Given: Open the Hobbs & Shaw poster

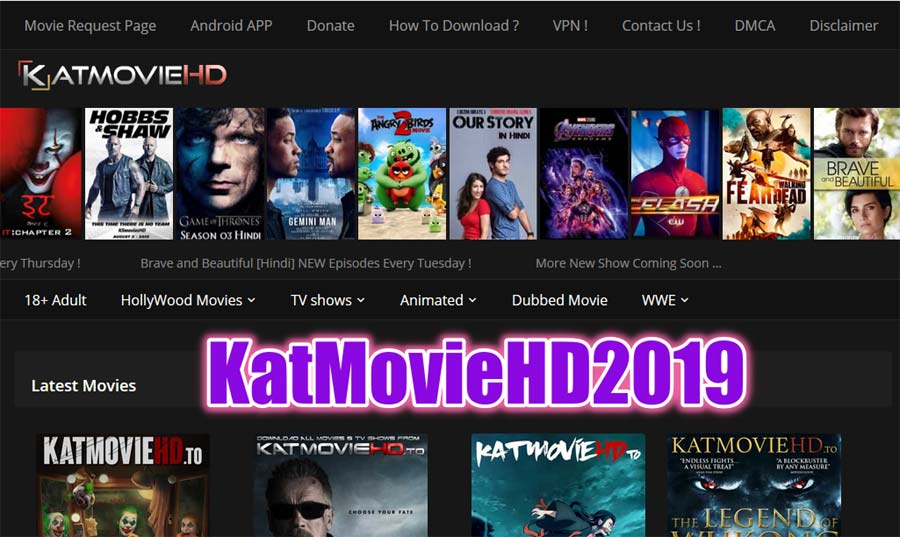Looking at the screenshot, I should pos(129,174).
